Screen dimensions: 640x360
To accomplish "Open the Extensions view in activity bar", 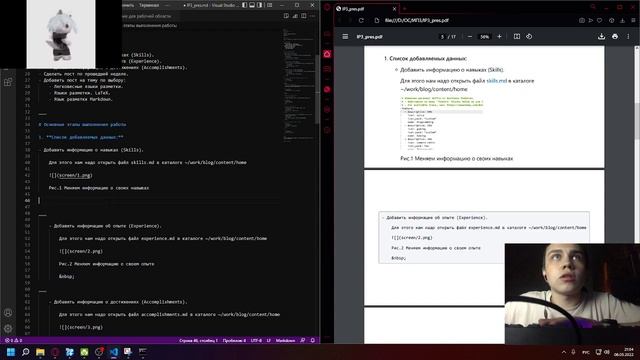I will [8, 82].
